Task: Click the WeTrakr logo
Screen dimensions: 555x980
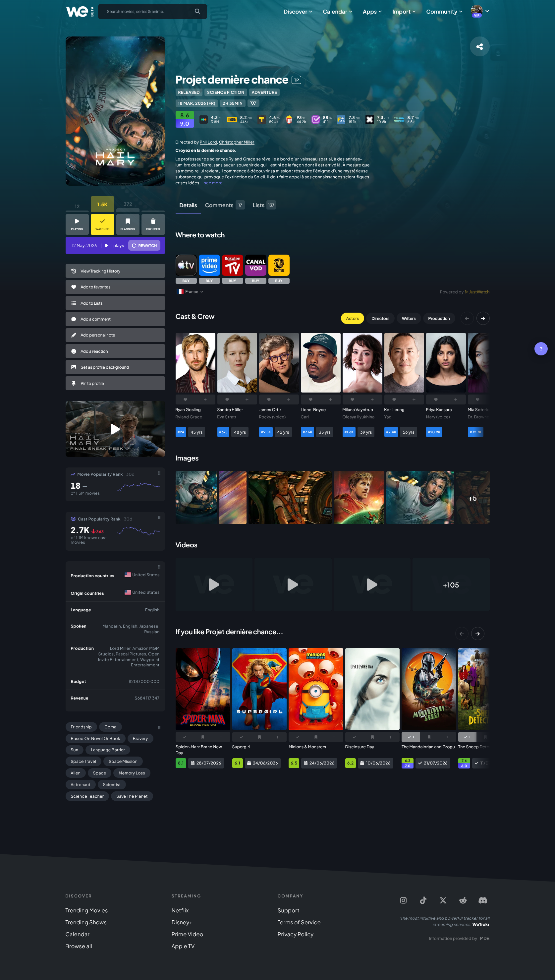Action: 80,12
